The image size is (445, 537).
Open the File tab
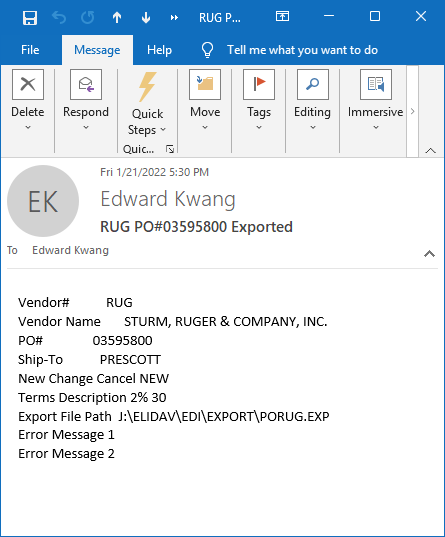pyautogui.click(x=30, y=50)
